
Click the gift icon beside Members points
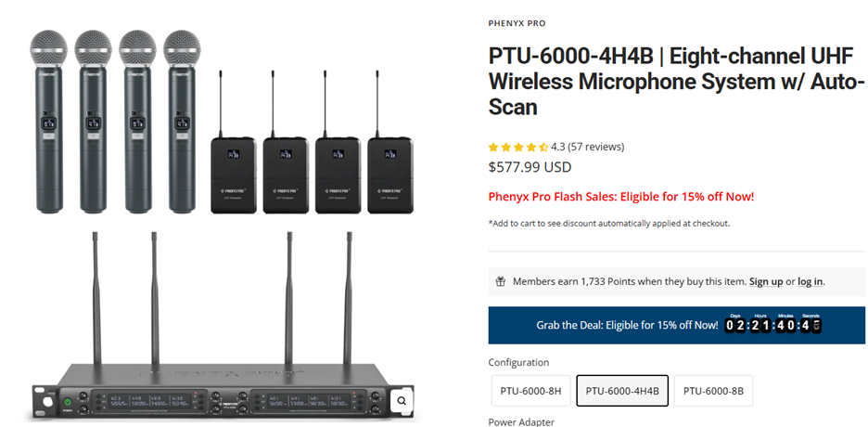pyautogui.click(x=501, y=281)
